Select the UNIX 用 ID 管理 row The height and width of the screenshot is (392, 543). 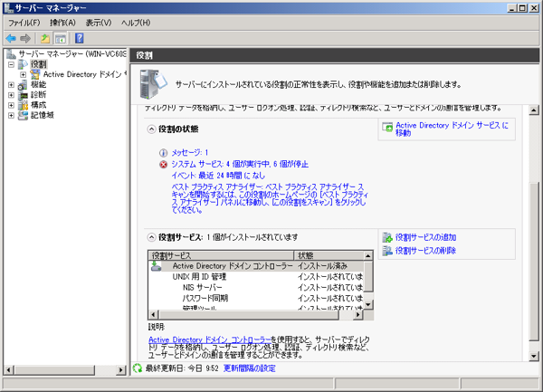(255, 277)
